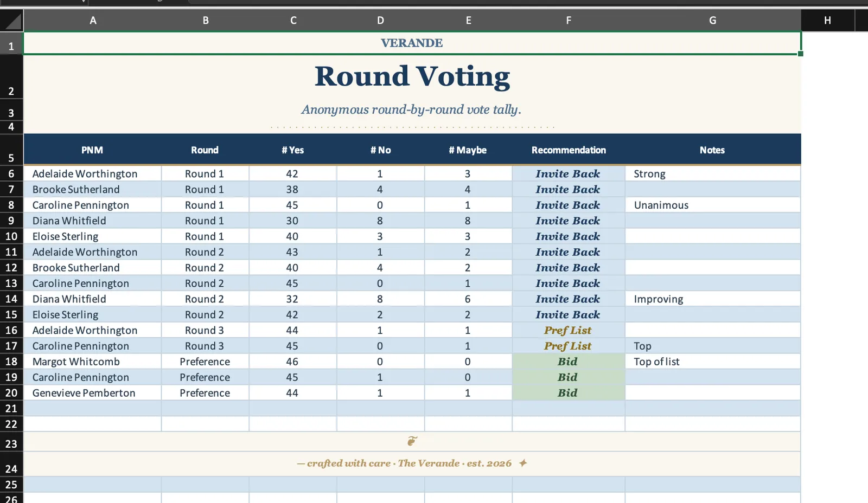Select Diana Whitfield in row 9
Viewport: 868px width, 503px height.
92,221
